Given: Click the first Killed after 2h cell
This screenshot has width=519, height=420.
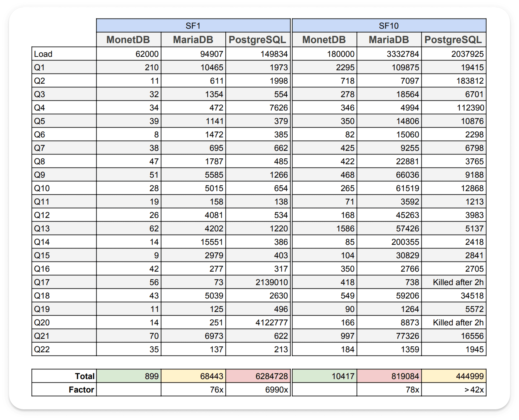Looking at the screenshot, I should (458, 282).
